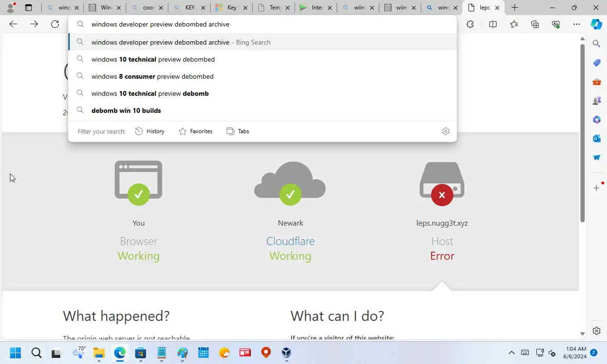Image resolution: width=607 pixels, height=364 pixels.
Task: Open the Favorites star toolbar icon
Action: tap(514, 24)
